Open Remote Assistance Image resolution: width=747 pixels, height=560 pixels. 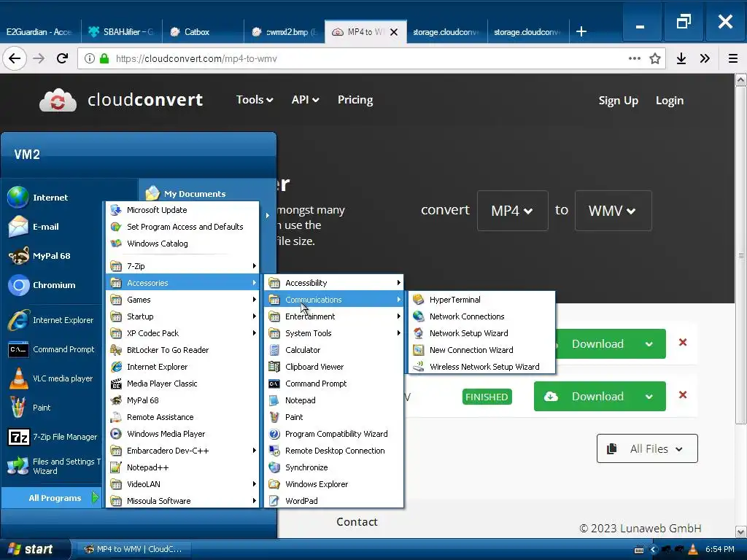click(x=182, y=416)
